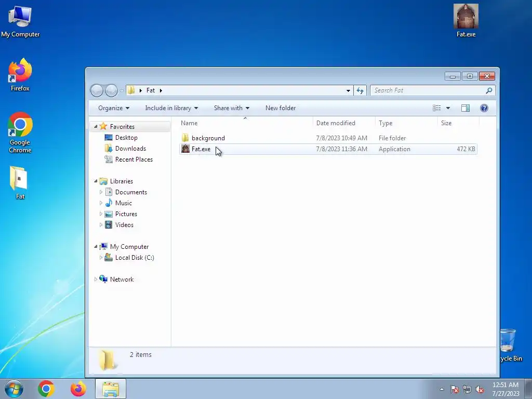
Task: Expand the Network node
Action: (x=96, y=279)
